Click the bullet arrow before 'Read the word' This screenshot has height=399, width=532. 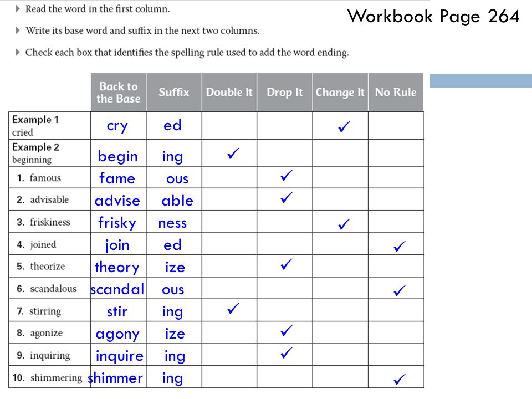tap(18, 8)
